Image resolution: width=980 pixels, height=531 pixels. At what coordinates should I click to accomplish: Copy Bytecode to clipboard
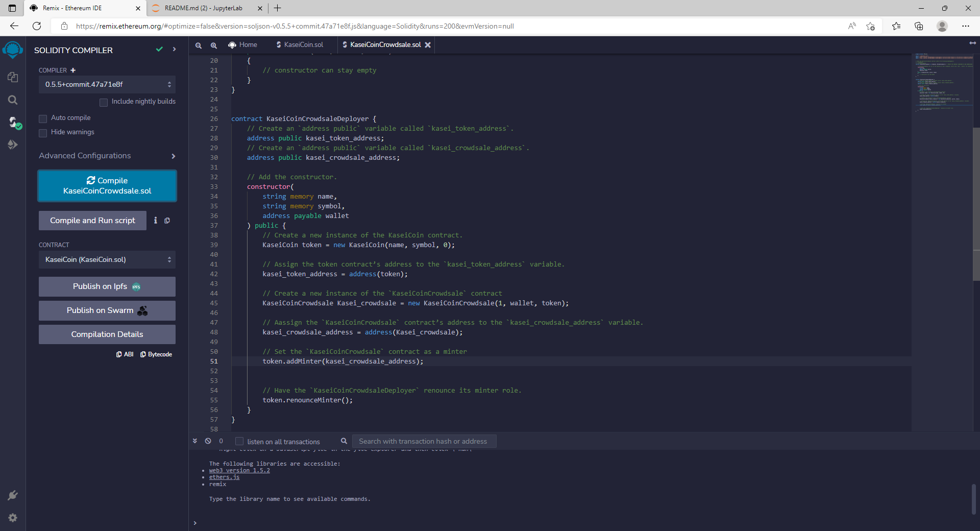[156, 354]
